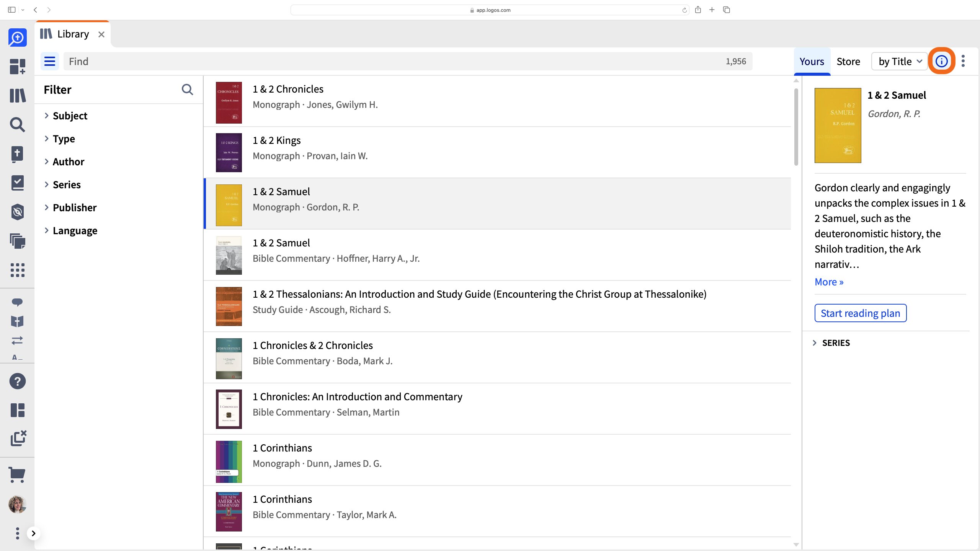This screenshot has height=551, width=980.
Task: Switch to the Yours tab
Action: [812, 61]
